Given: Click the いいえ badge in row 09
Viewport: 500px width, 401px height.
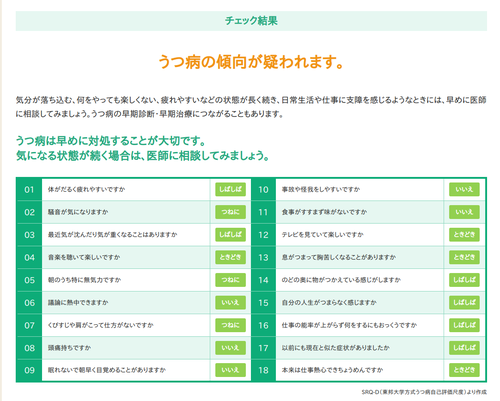Looking at the screenshot, I should [x=230, y=370].
